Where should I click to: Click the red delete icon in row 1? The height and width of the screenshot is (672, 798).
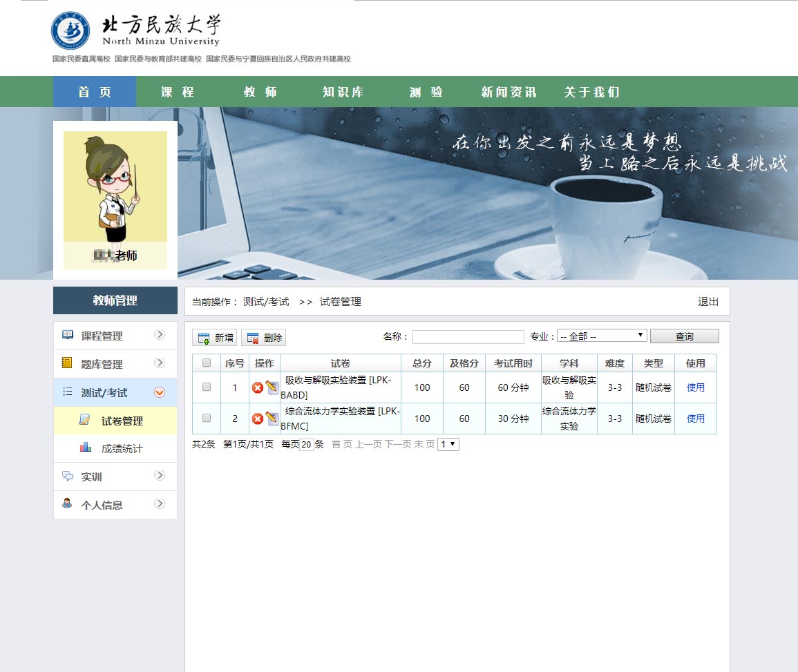click(x=258, y=388)
